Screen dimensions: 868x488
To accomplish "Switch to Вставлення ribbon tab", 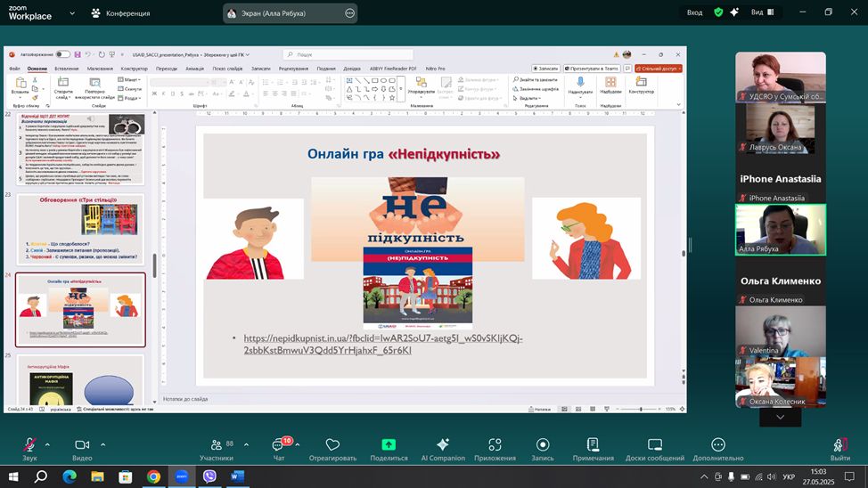I will coord(66,69).
